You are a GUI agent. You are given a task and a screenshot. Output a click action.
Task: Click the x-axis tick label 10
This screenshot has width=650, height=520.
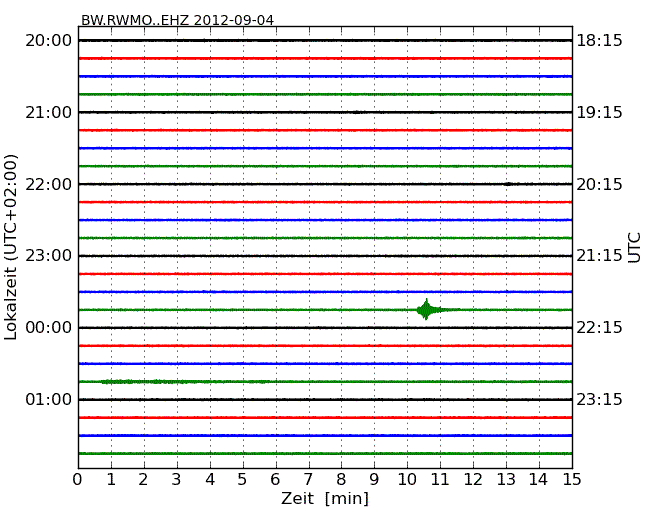(407, 479)
